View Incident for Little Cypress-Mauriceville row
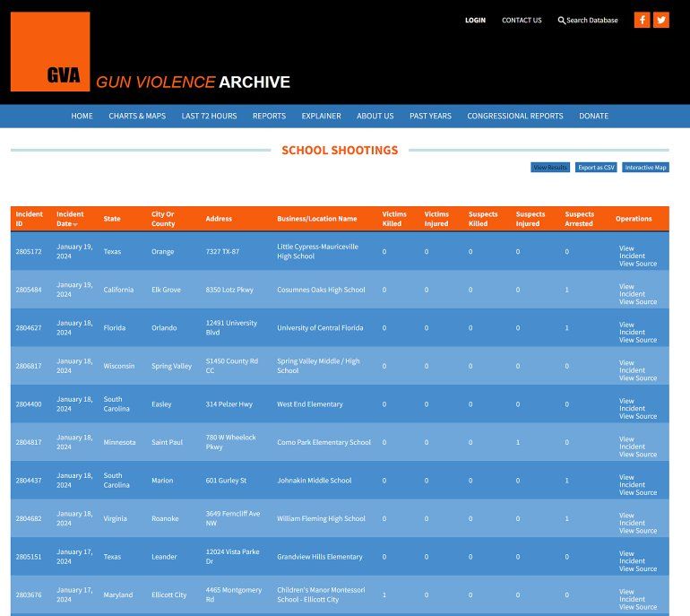 pyautogui.click(x=632, y=252)
